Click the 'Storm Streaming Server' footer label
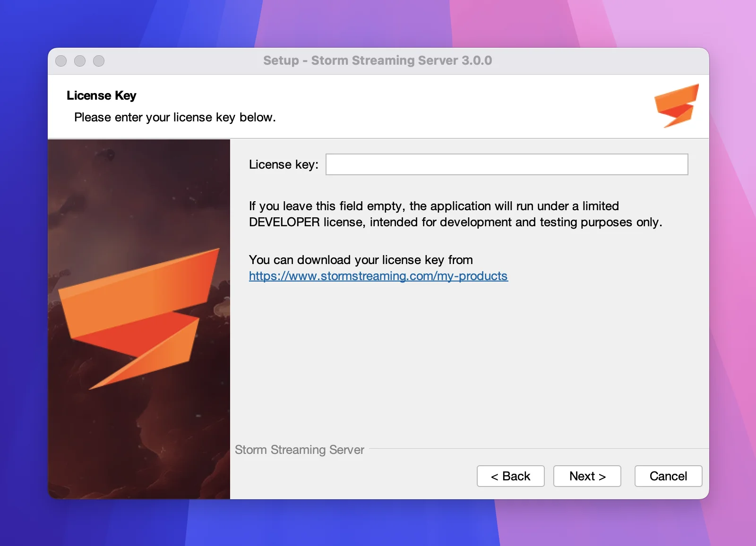Image resolution: width=756 pixels, height=546 pixels. click(299, 450)
